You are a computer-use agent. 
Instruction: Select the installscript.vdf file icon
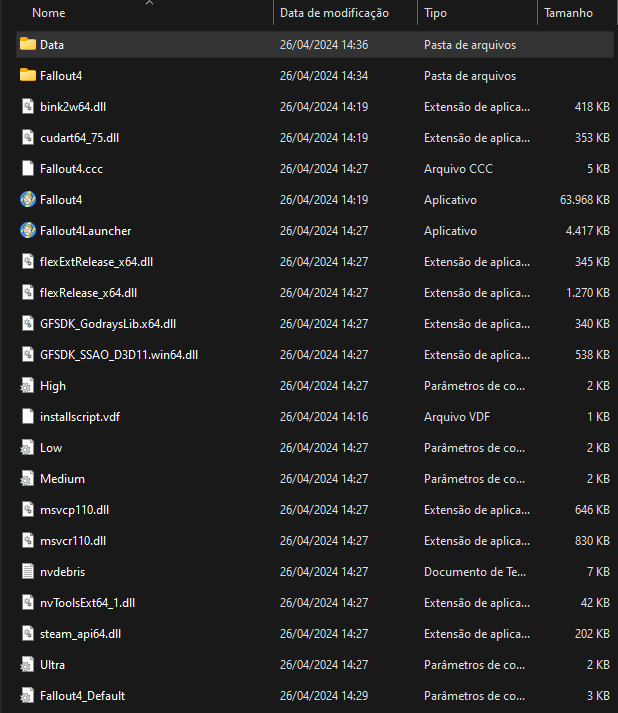[x=28, y=417]
